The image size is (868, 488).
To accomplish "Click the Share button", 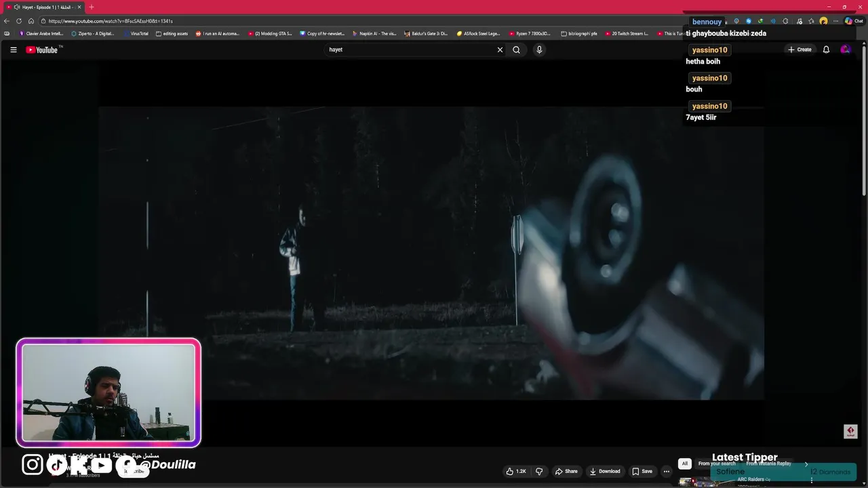I will 566,471.
